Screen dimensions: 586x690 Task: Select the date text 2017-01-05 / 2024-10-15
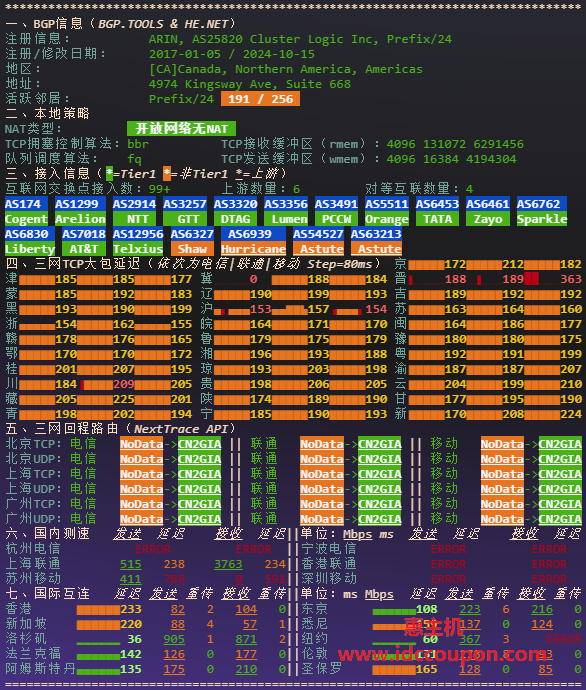[x=232, y=54]
